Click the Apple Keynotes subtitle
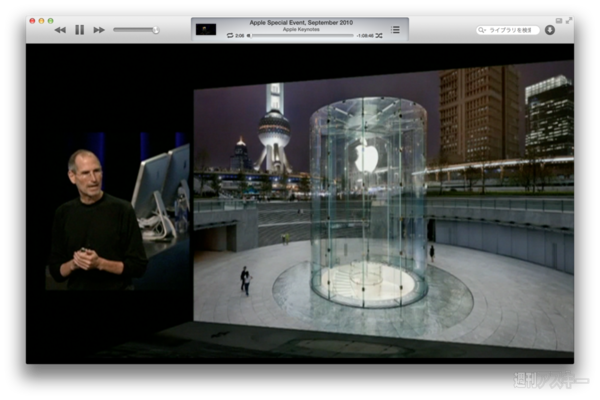The height and width of the screenshot is (400, 600). (x=301, y=29)
